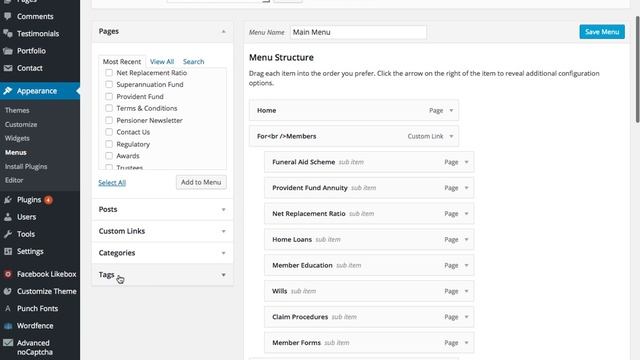Select the Regulatory page checkbox
640x360 pixels.
(x=109, y=144)
